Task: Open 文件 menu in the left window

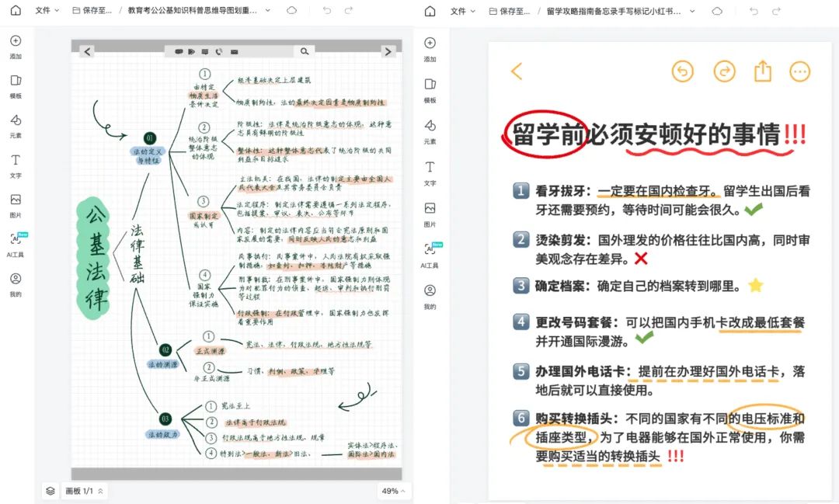Action: tap(47, 10)
